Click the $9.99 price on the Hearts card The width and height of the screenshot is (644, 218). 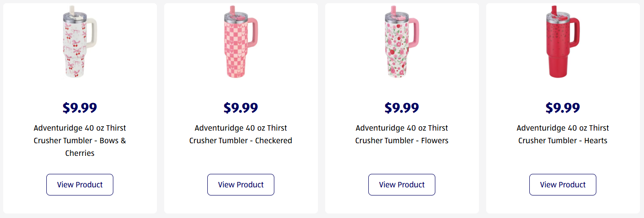(x=563, y=108)
